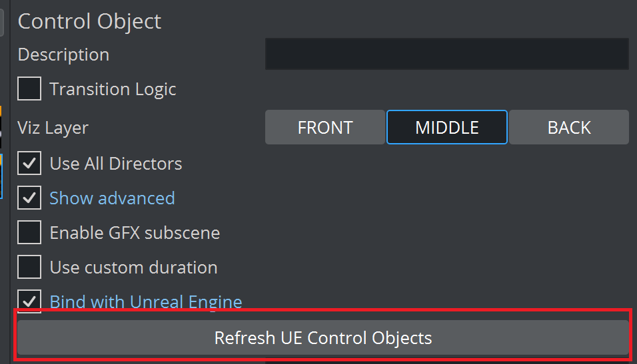
Task: Click the "Enable GFX subscene" label text
Action: click(x=135, y=233)
